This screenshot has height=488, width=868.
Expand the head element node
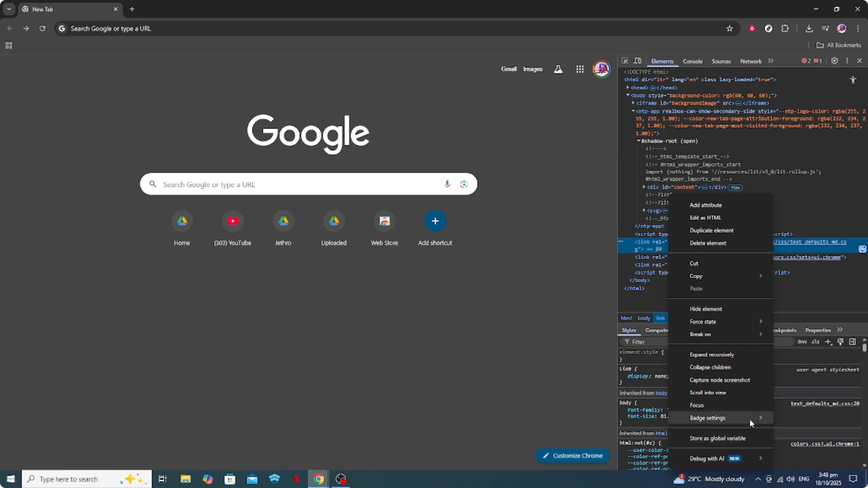[628, 87]
